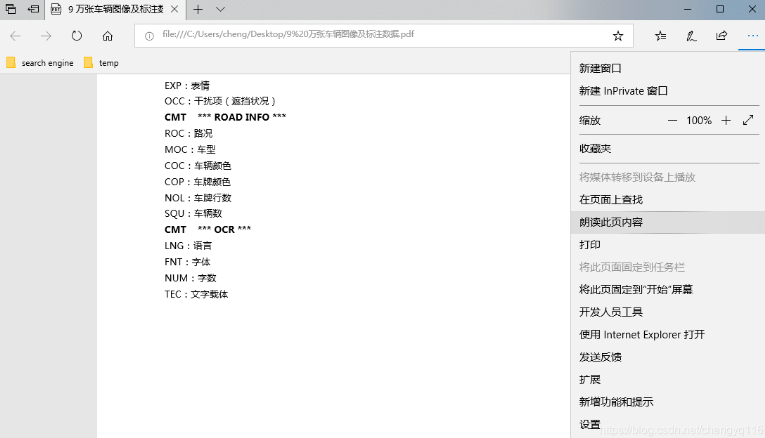The width and height of the screenshot is (765, 438).
Task: Open 收藏夹 from the menu
Action: coord(667,149)
